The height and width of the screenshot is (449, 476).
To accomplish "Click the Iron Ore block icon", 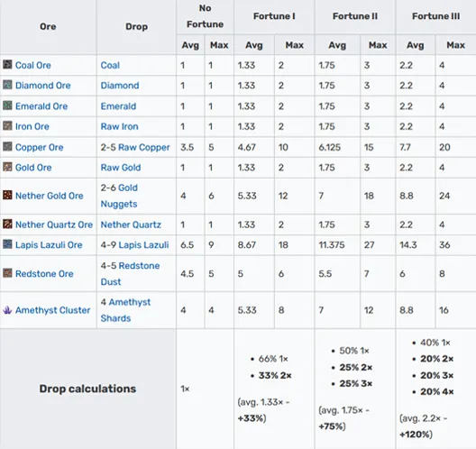I will coord(7,125).
